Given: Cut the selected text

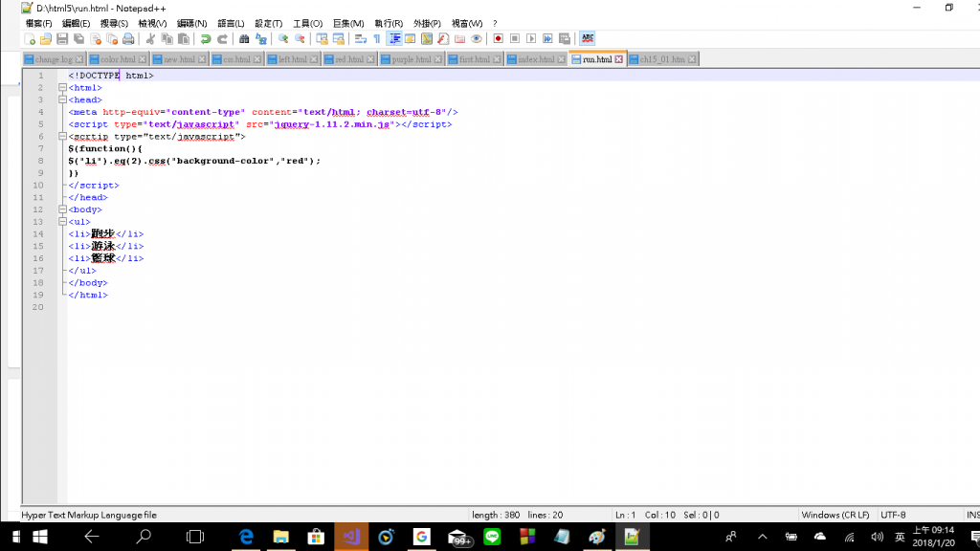Looking at the screenshot, I should [150, 38].
